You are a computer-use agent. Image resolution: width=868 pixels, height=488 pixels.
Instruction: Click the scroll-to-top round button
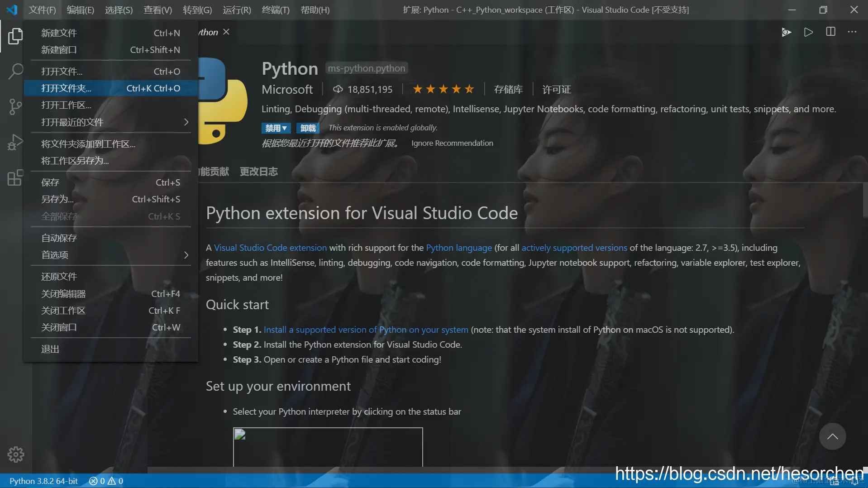[x=832, y=436]
